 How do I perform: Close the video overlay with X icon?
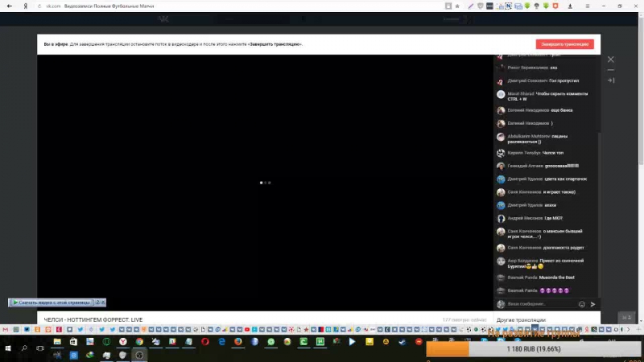610,60
